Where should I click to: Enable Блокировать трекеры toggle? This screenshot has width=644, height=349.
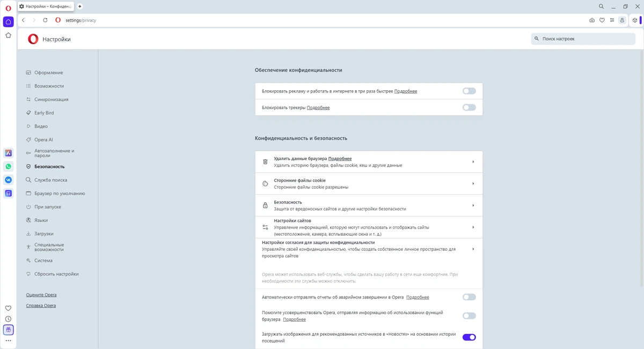click(469, 107)
